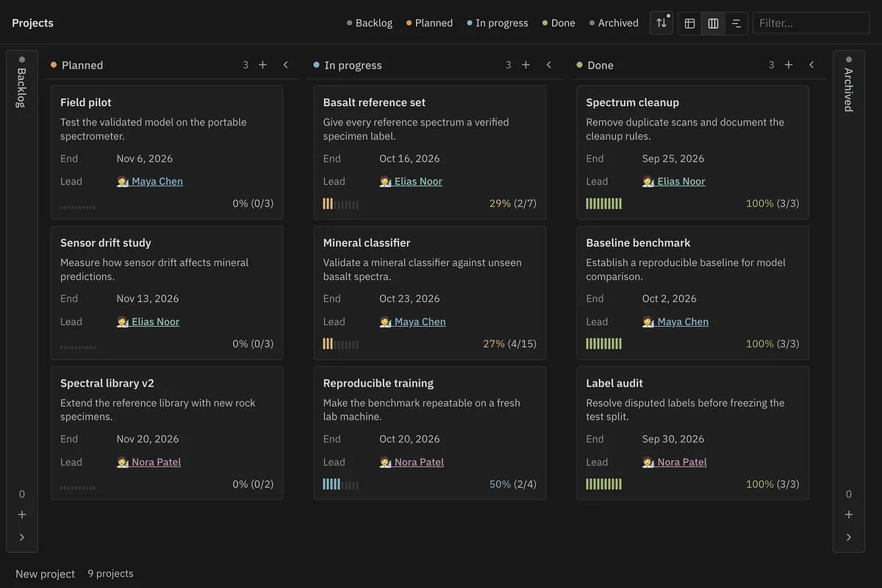Screen dimensions: 882x588
Task: Open the Label audit card title
Action: point(615,383)
